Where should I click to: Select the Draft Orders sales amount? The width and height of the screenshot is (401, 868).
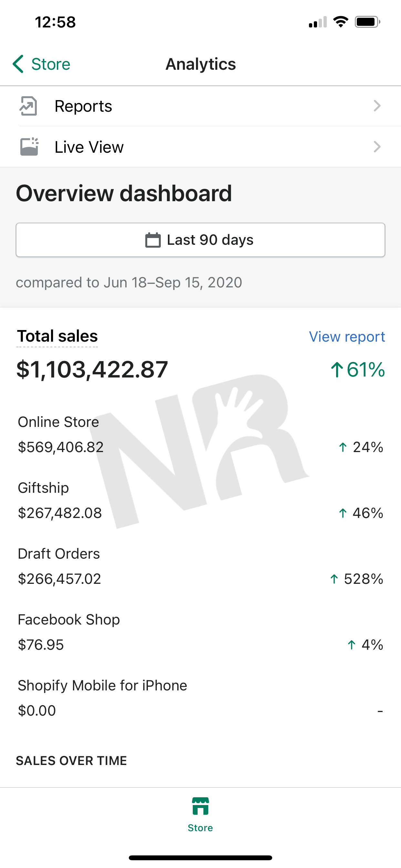pyautogui.click(x=59, y=579)
